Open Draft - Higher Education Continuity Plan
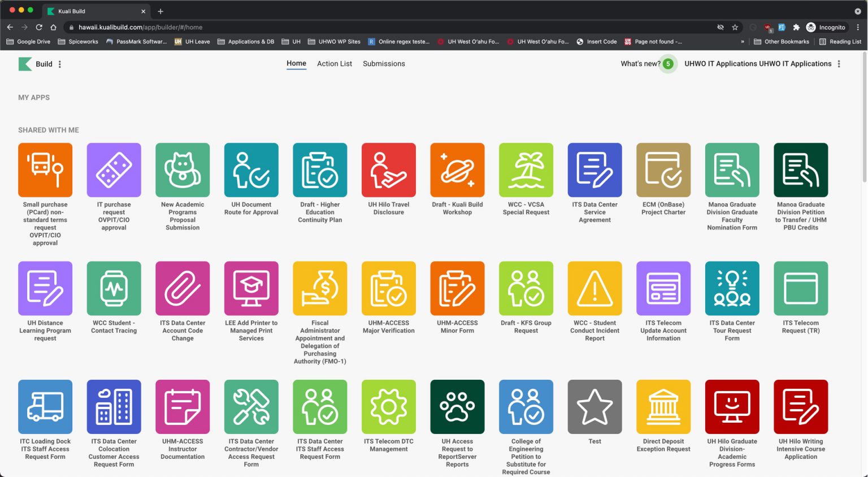 320,170
